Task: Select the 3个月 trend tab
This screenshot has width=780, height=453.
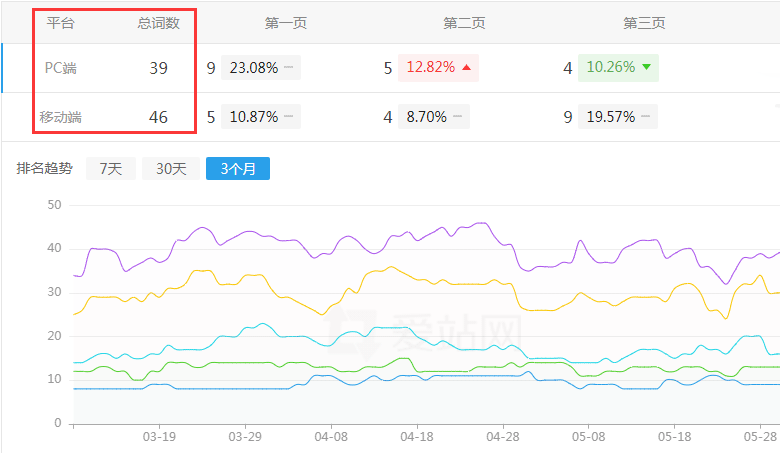Action: pos(237,169)
